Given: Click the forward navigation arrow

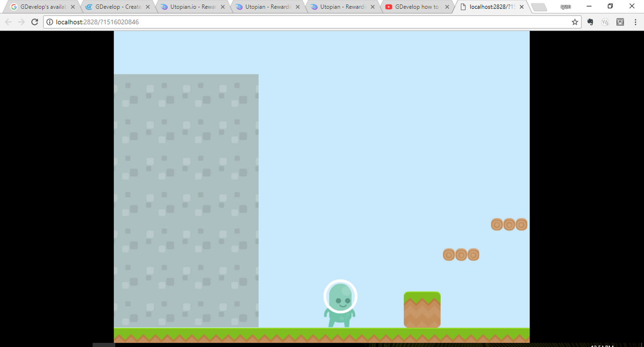Looking at the screenshot, I should coord(21,22).
